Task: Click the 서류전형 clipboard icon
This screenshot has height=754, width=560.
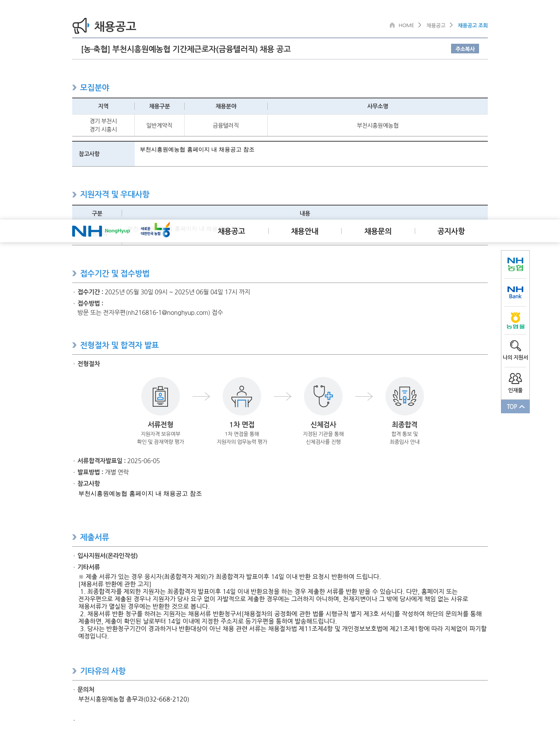Action: click(161, 396)
